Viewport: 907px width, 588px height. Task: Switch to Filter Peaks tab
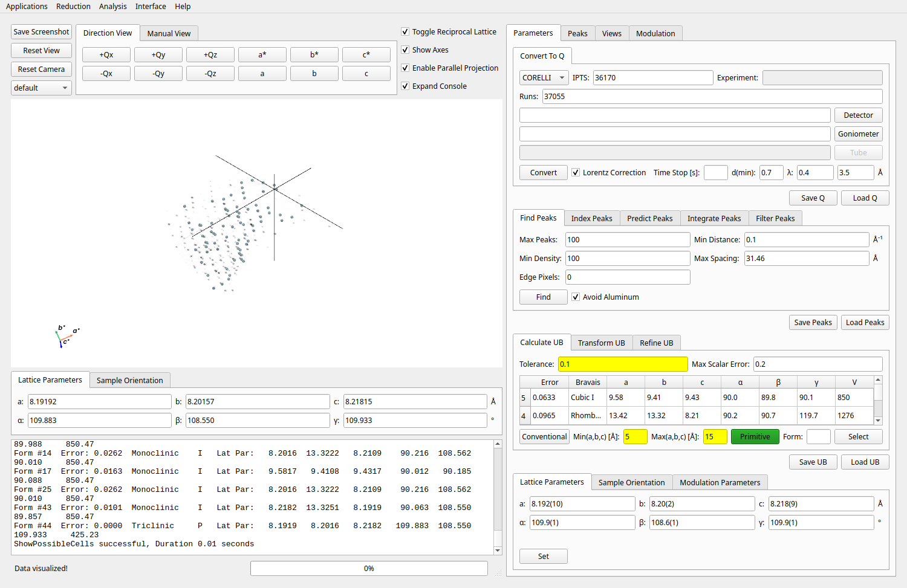click(776, 218)
